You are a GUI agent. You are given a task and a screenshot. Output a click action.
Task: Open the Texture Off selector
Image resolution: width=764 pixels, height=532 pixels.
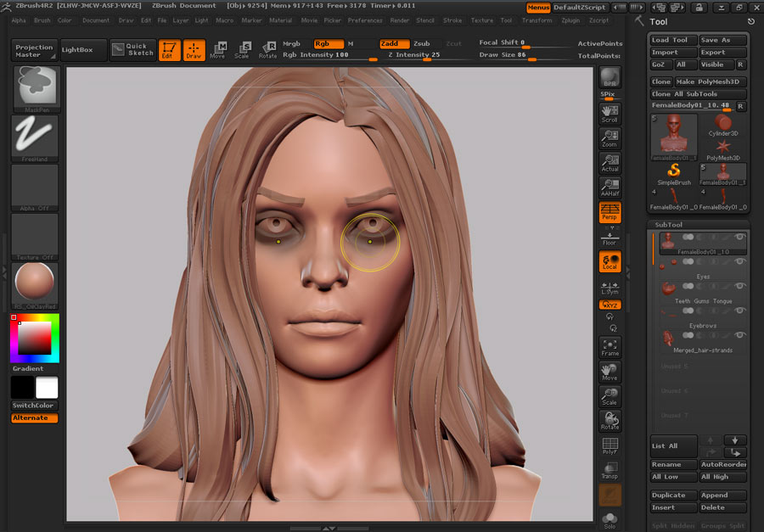(35, 237)
